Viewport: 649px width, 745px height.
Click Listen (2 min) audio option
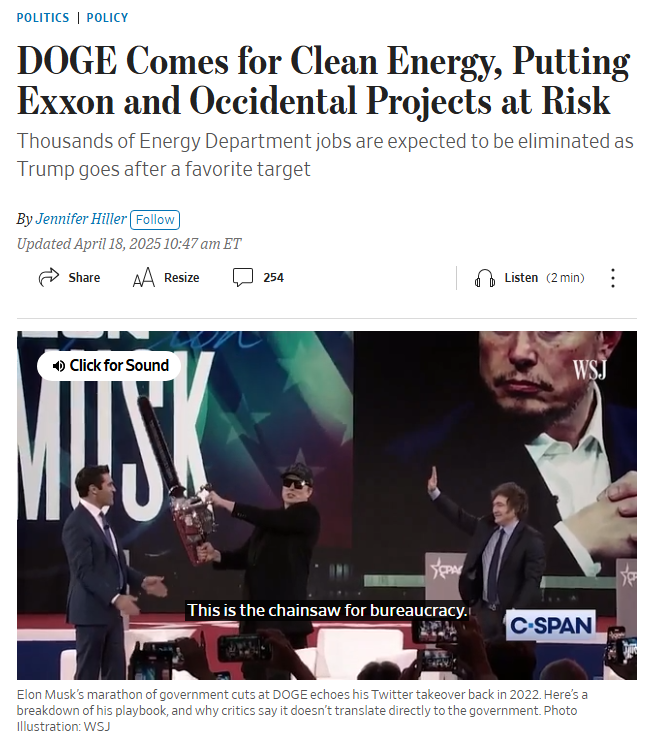coord(544,278)
